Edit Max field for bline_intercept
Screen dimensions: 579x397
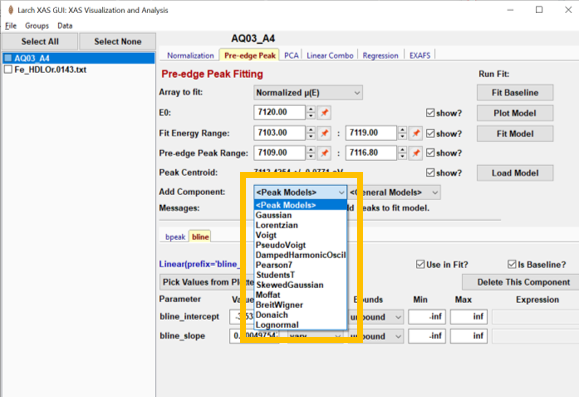pos(469,316)
